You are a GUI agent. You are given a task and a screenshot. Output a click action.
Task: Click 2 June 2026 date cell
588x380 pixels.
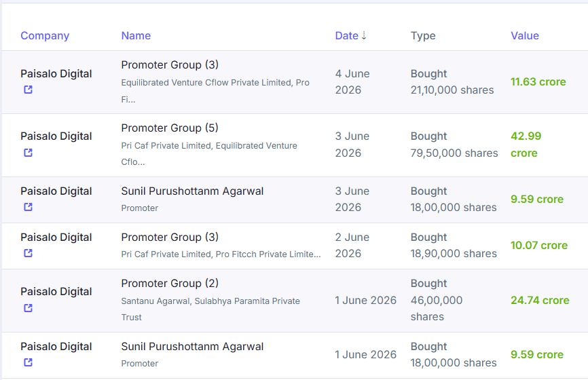click(x=352, y=246)
